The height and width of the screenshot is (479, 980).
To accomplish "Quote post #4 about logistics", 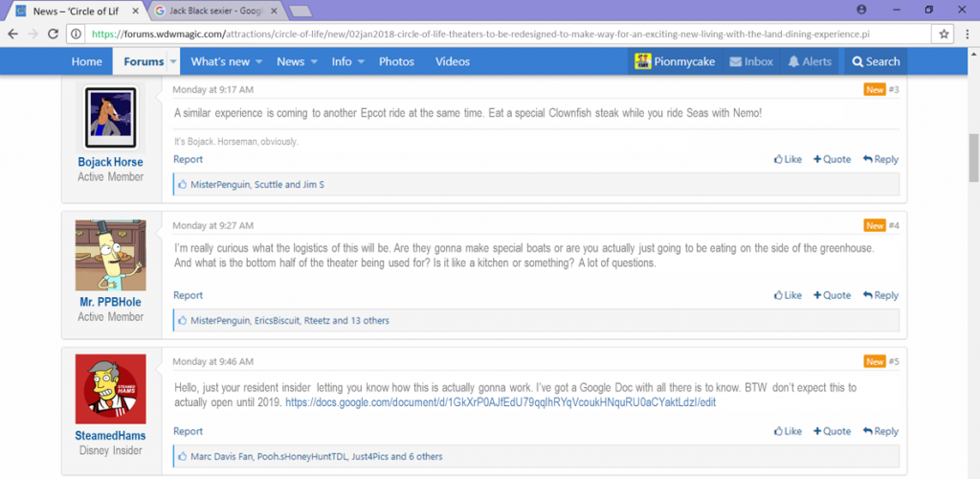I will 832,295.
